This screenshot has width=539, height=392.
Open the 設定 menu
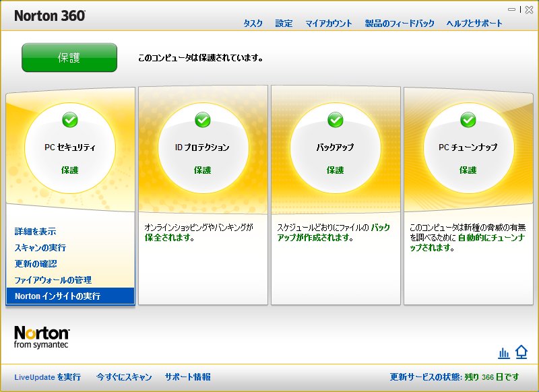point(284,24)
